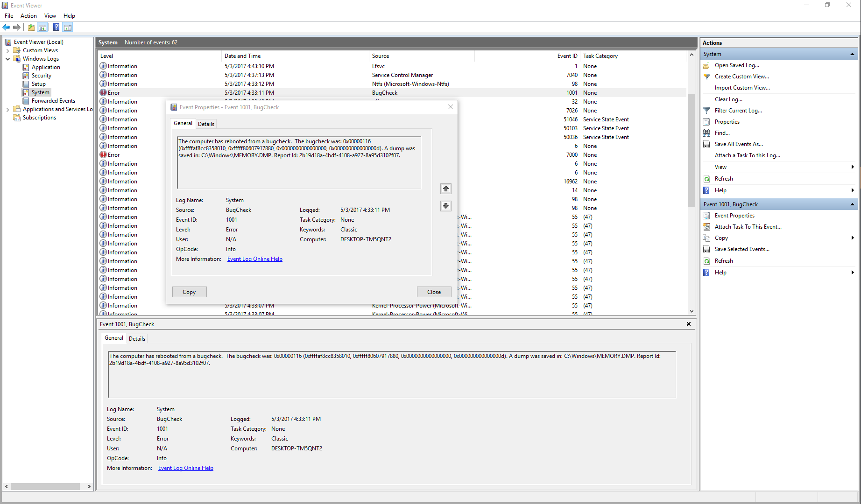
Task: Open the Help menu in menu bar
Action: point(69,16)
